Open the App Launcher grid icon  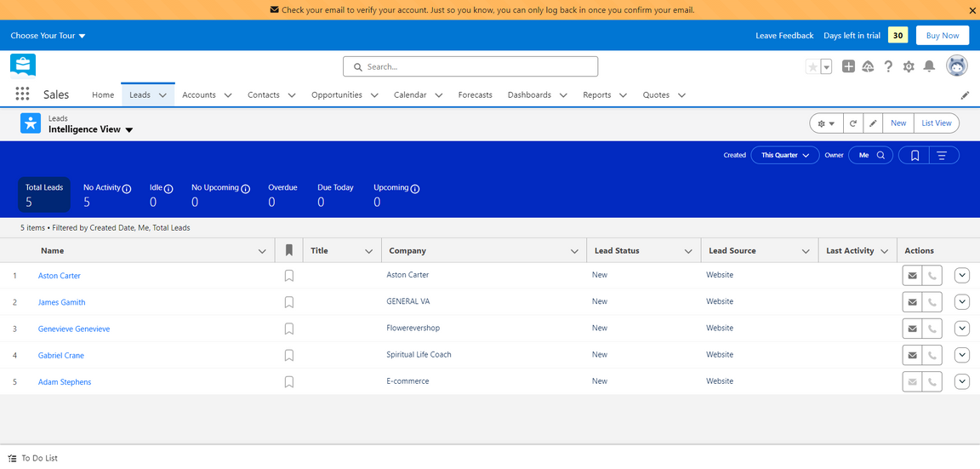22,94
